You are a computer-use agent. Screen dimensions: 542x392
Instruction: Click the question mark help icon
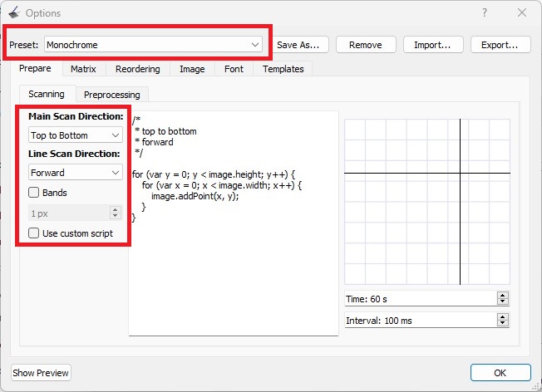[484, 13]
